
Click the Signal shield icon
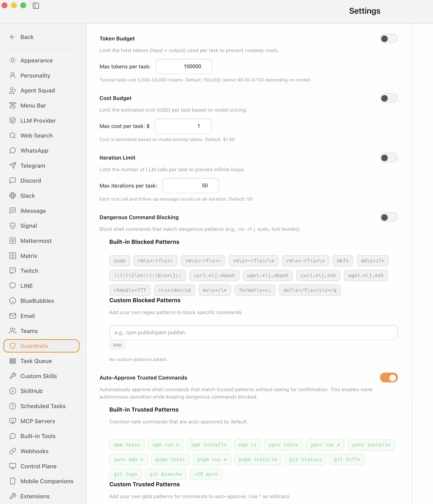pyautogui.click(x=13, y=225)
